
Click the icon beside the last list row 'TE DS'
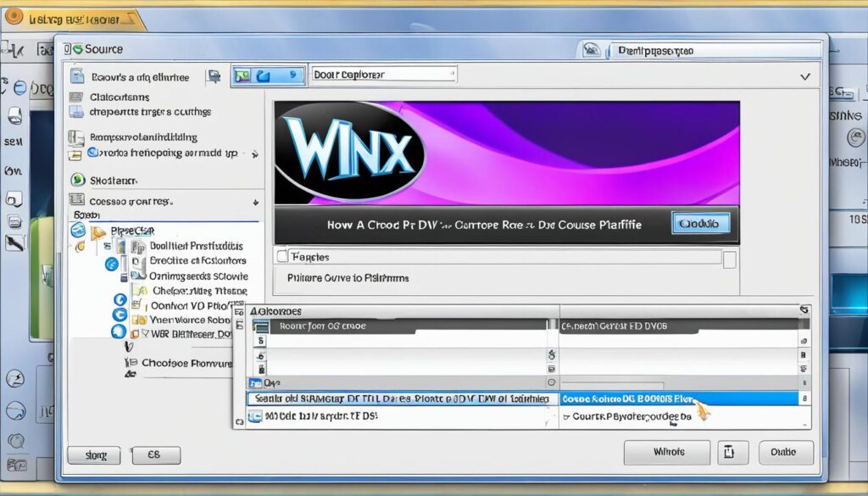[254, 416]
